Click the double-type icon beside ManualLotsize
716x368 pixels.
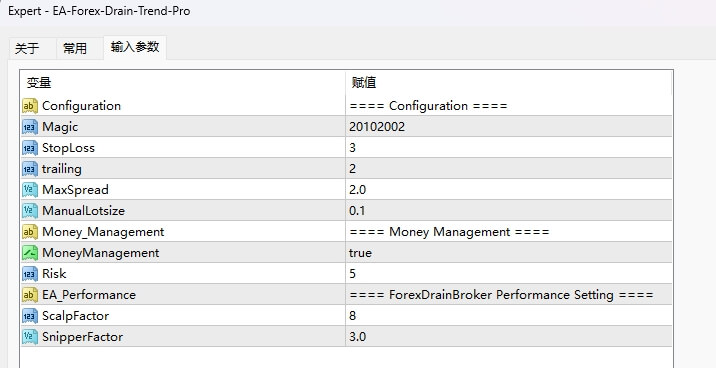[30, 211]
